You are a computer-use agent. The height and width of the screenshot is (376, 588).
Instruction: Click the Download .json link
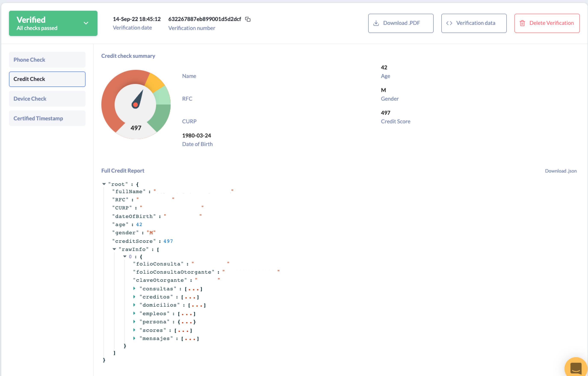click(x=561, y=171)
